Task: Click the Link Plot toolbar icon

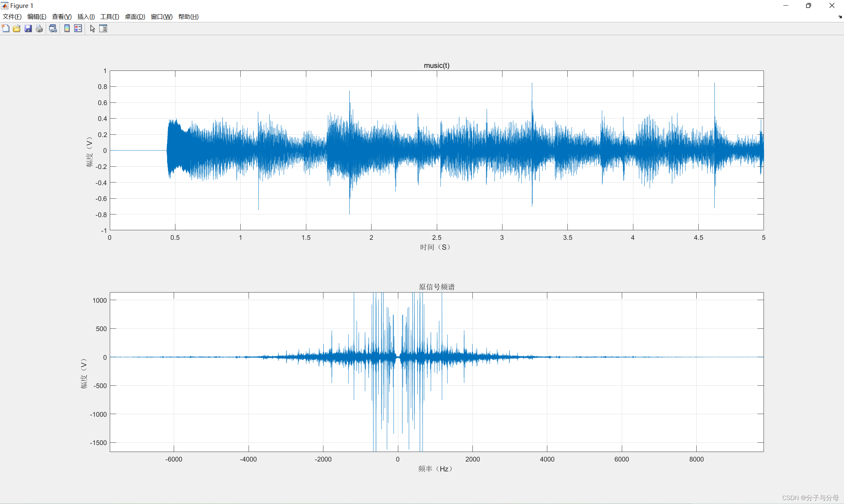Action: coord(53,29)
